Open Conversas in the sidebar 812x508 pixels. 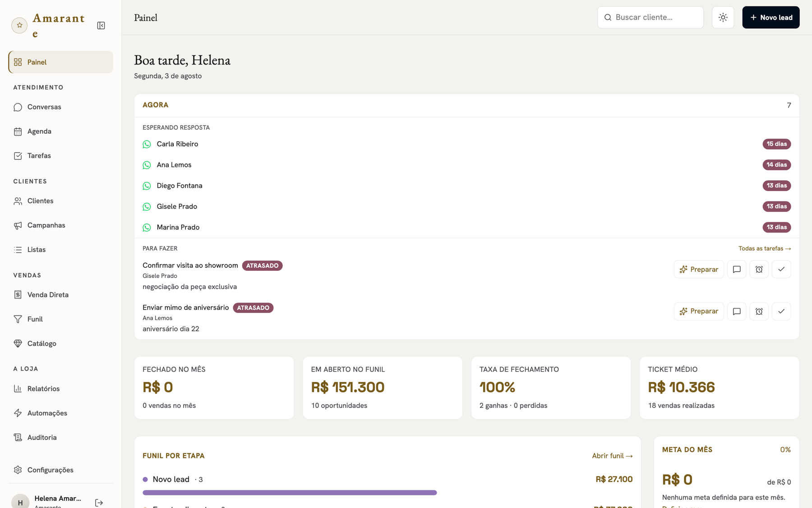point(61,107)
